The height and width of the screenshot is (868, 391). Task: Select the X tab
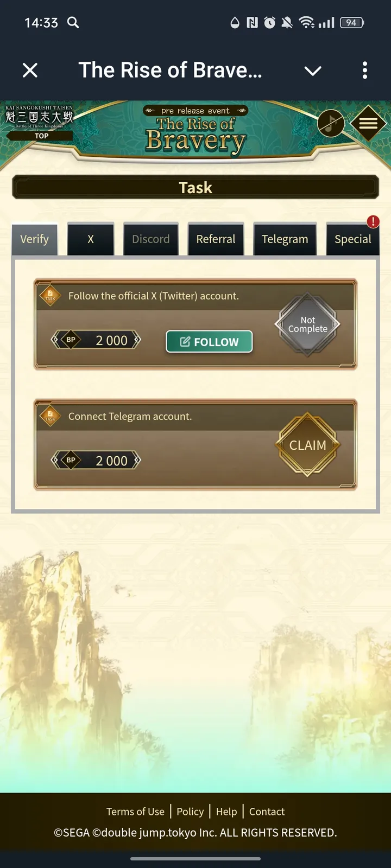click(x=91, y=239)
